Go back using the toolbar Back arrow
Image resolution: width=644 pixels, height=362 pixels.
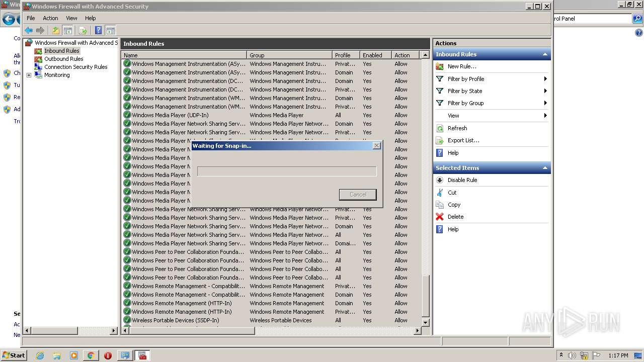(x=29, y=31)
